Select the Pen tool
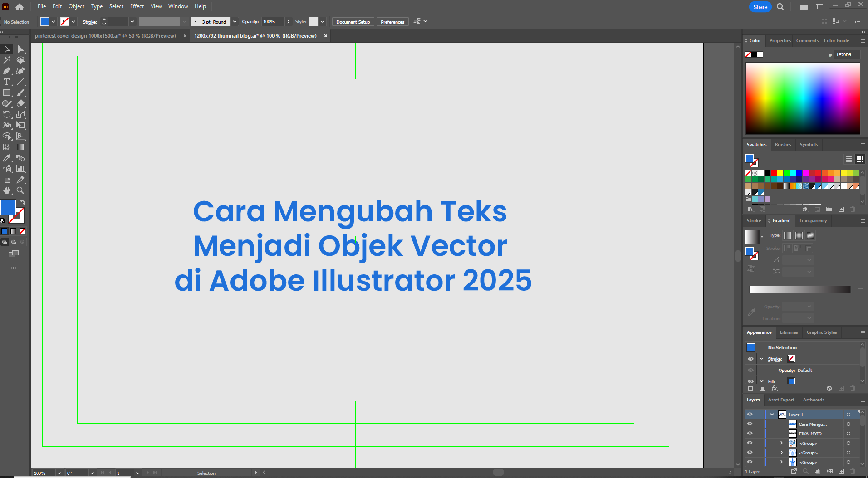The width and height of the screenshot is (868, 478). coord(7,71)
